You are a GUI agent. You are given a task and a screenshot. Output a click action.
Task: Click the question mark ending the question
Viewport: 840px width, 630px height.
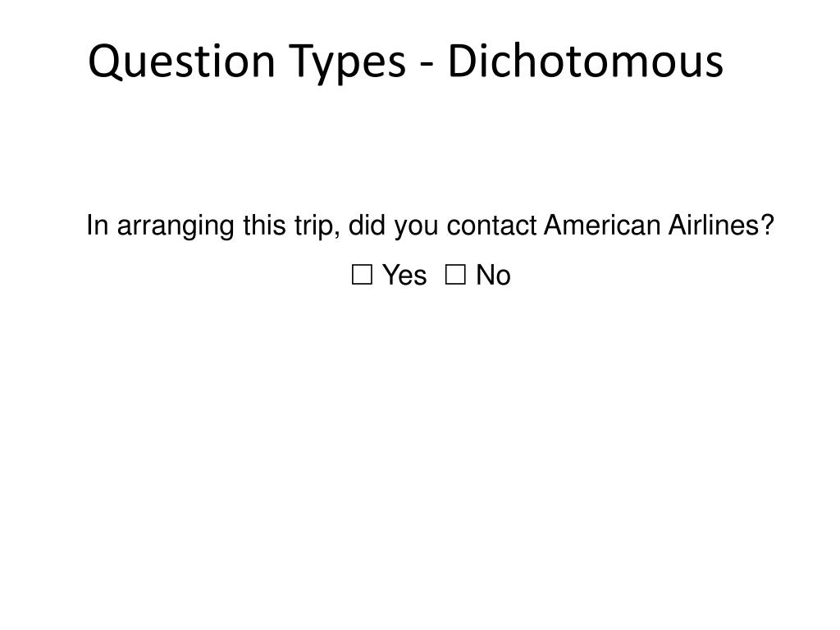point(768,225)
